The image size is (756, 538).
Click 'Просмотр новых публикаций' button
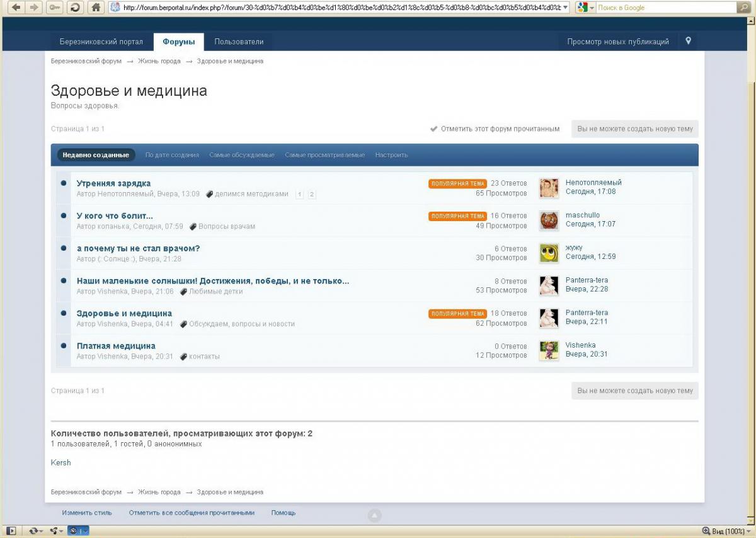(x=617, y=42)
